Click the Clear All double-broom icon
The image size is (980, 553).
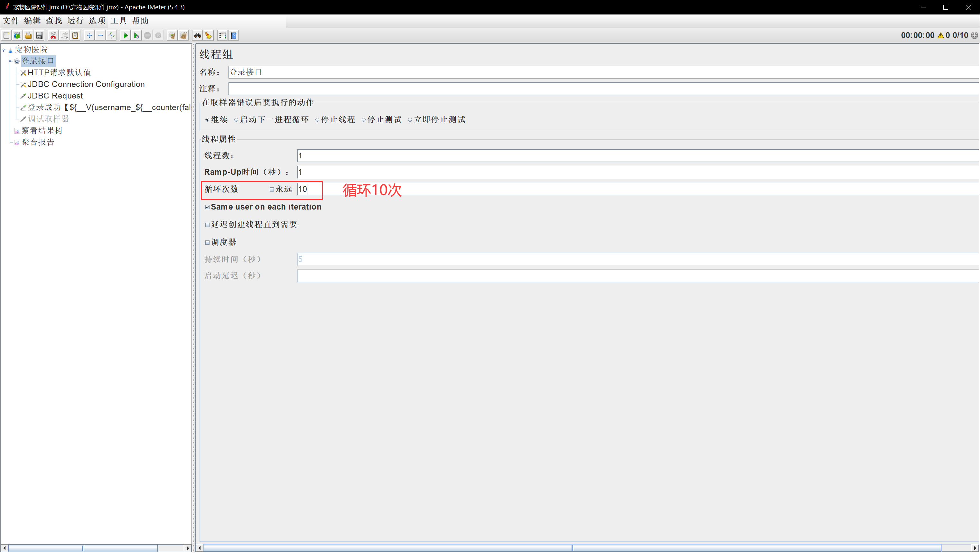183,35
